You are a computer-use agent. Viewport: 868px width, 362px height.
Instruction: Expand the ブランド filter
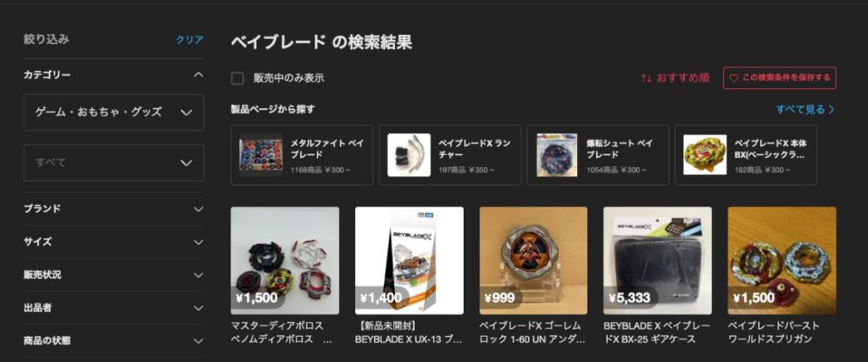click(x=114, y=209)
